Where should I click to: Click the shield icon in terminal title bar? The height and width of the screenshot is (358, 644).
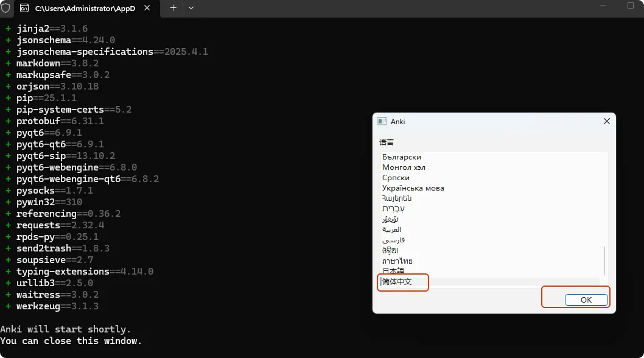pyautogui.click(x=5, y=8)
